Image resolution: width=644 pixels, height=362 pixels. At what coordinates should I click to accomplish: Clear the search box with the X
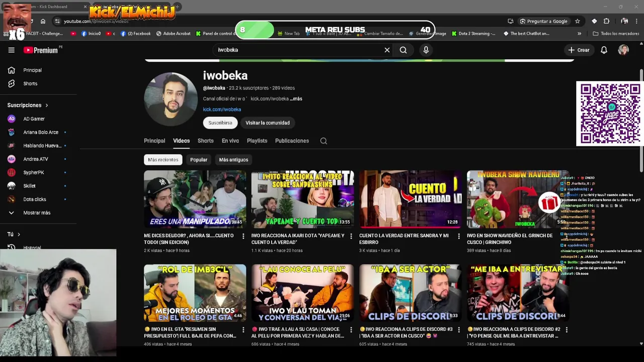point(387,50)
